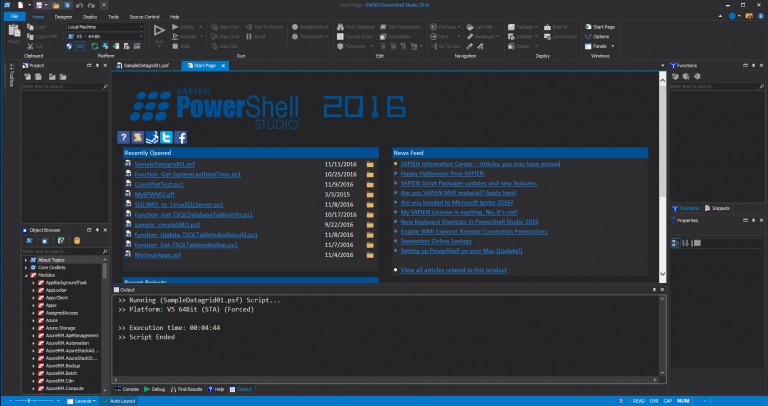Click the help question mark icon on Start Page
768x406 pixels.
123,138
